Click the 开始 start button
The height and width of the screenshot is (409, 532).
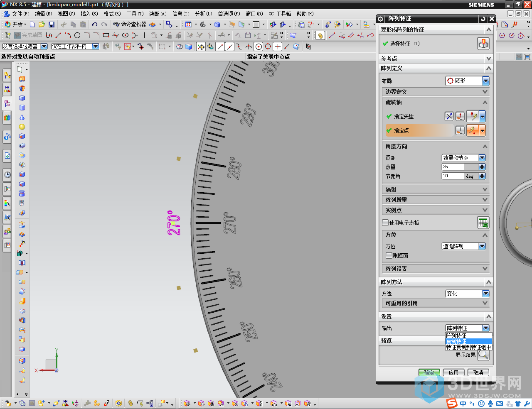coord(15,24)
